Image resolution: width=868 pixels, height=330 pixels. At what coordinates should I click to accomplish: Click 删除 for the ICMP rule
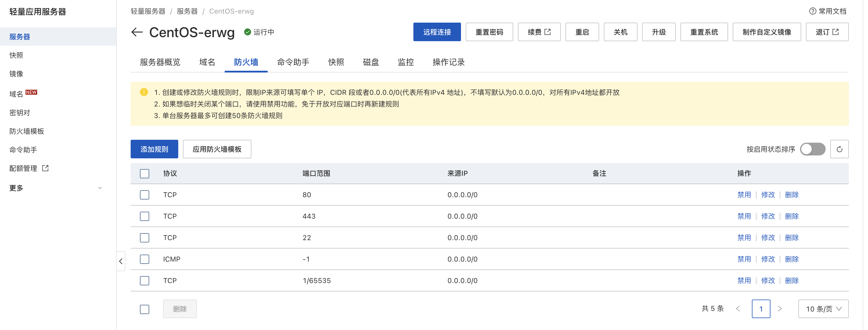click(792, 259)
